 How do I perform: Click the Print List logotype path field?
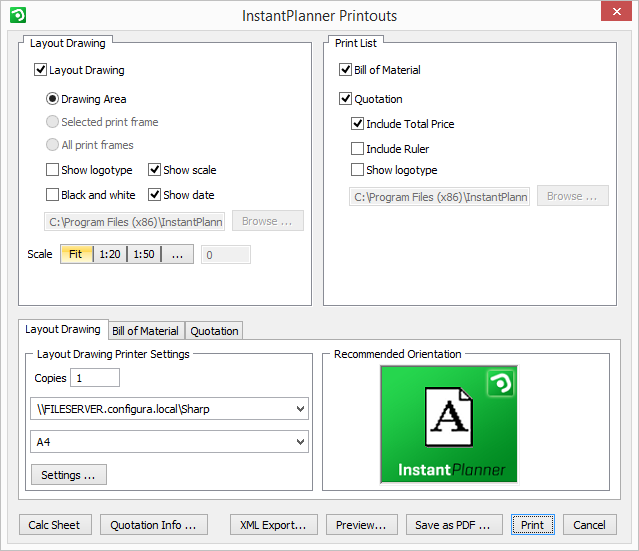439,197
